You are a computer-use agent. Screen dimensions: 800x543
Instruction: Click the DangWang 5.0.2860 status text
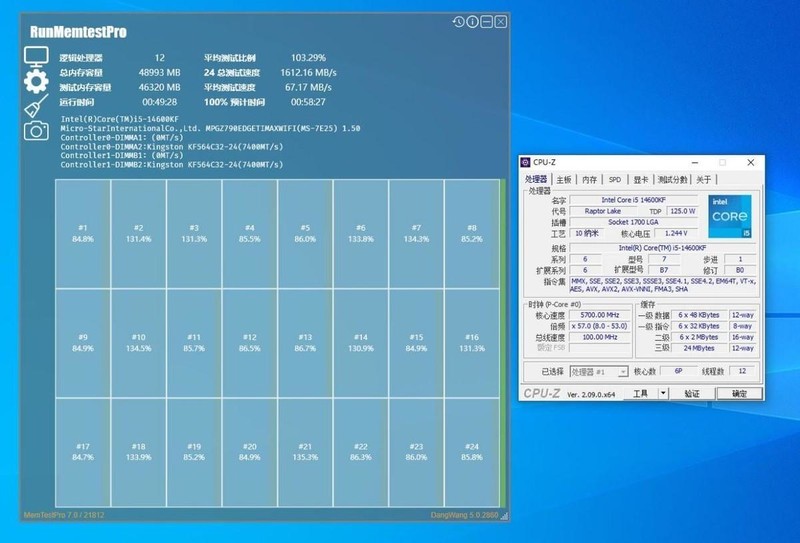coord(464,515)
